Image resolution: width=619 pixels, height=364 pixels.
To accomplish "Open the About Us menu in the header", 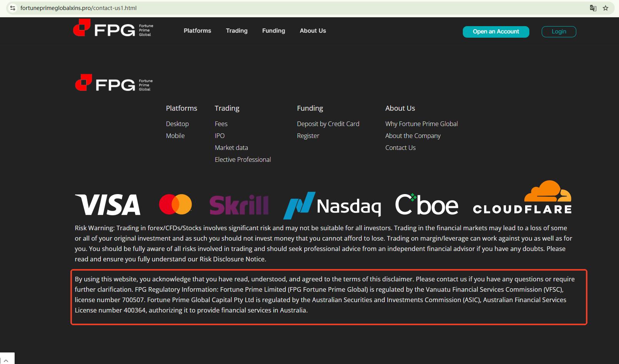I will click(313, 31).
